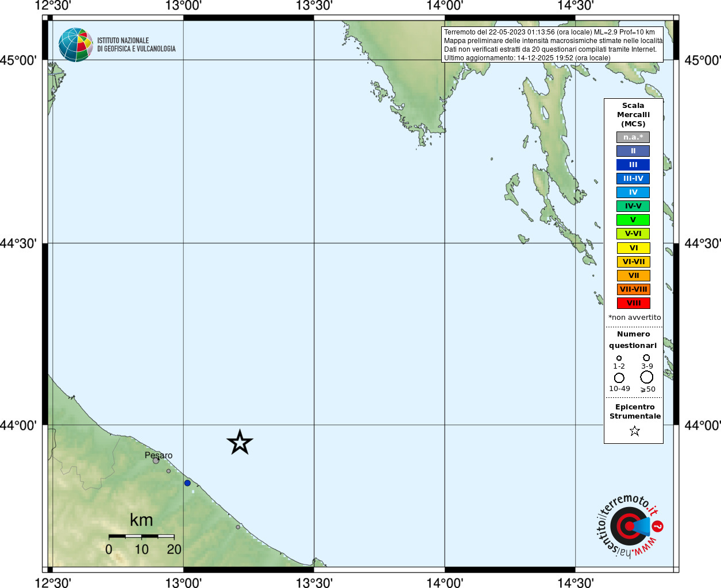Screen dimensions: 721x588
Task: Click the INGV globe logo
Action: click(75, 45)
